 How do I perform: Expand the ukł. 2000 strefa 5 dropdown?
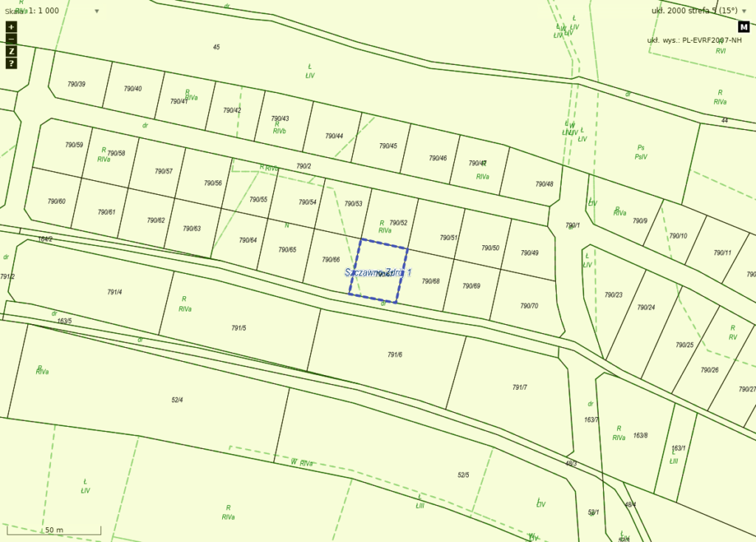(643, 11)
